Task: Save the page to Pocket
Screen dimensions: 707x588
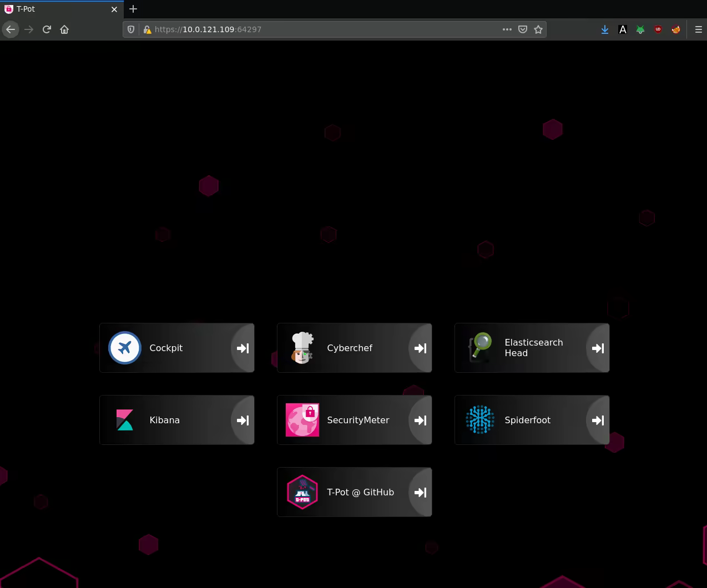Action: (x=522, y=29)
